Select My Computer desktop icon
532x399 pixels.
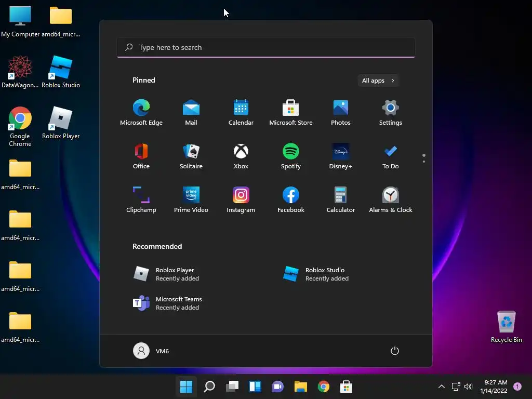20,21
